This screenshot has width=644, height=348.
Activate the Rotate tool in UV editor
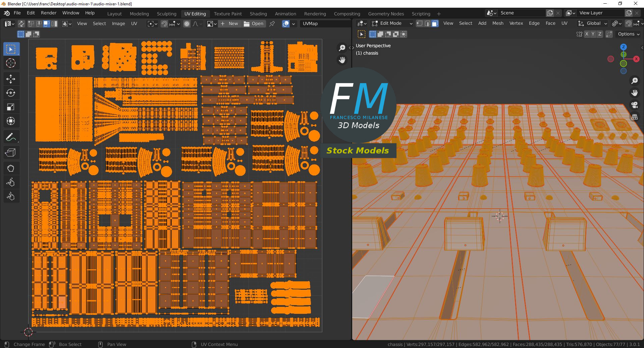click(11, 93)
